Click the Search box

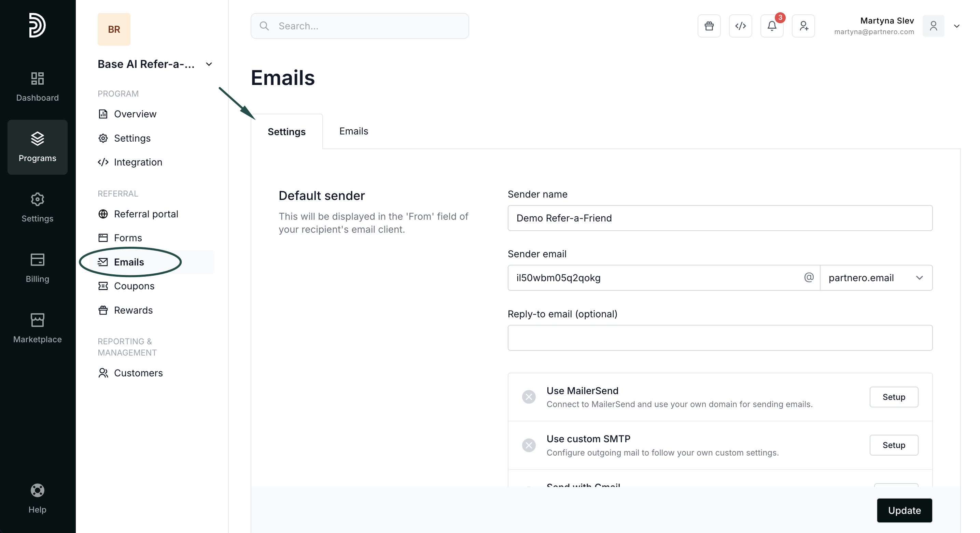360,26
